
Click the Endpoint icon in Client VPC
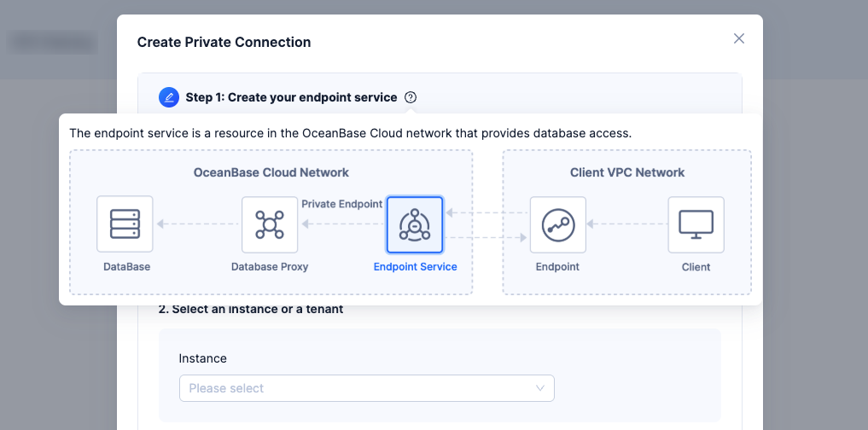(x=558, y=224)
